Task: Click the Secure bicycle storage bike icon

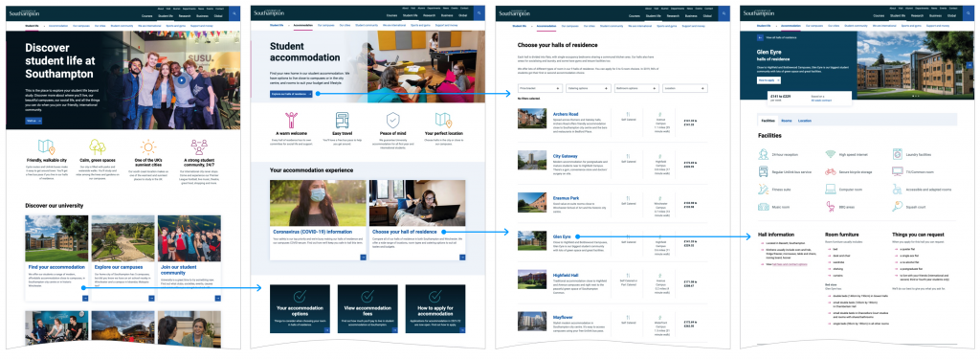Action: [x=830, y=171]
